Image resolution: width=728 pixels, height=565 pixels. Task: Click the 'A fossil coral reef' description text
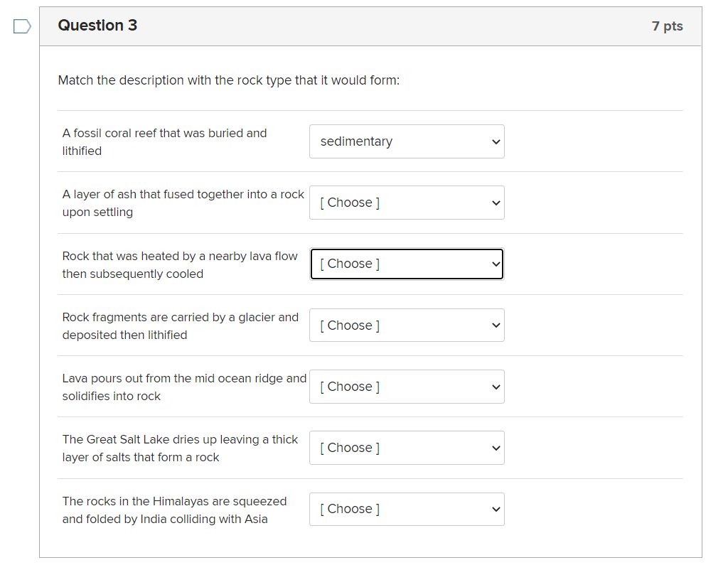(164, 142)
